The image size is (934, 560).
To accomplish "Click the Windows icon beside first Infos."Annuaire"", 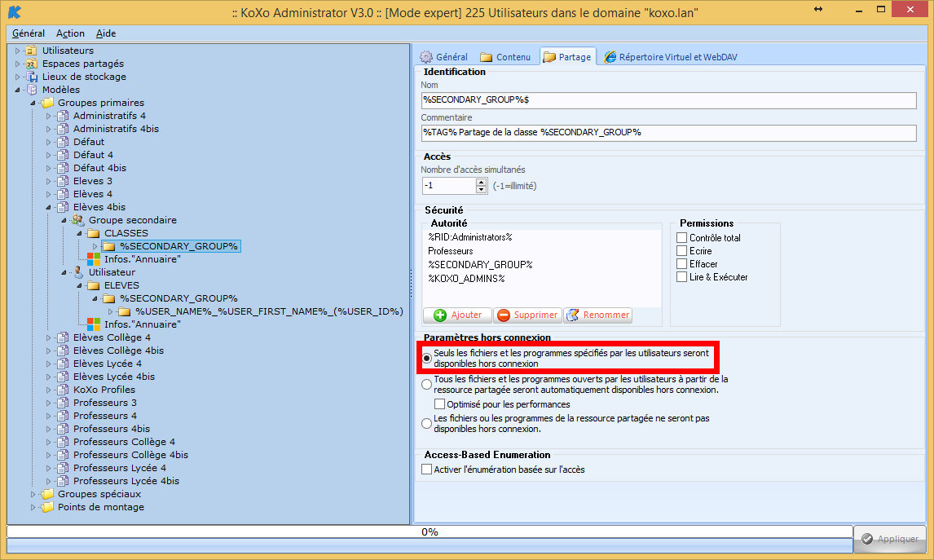I will (94, 259).
